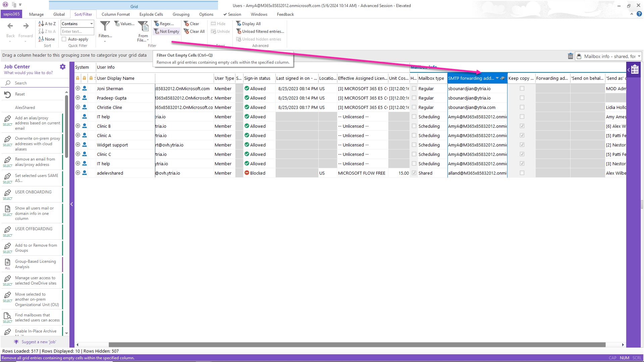
Task: Remove sorting with None
Action: coord(47,39)
